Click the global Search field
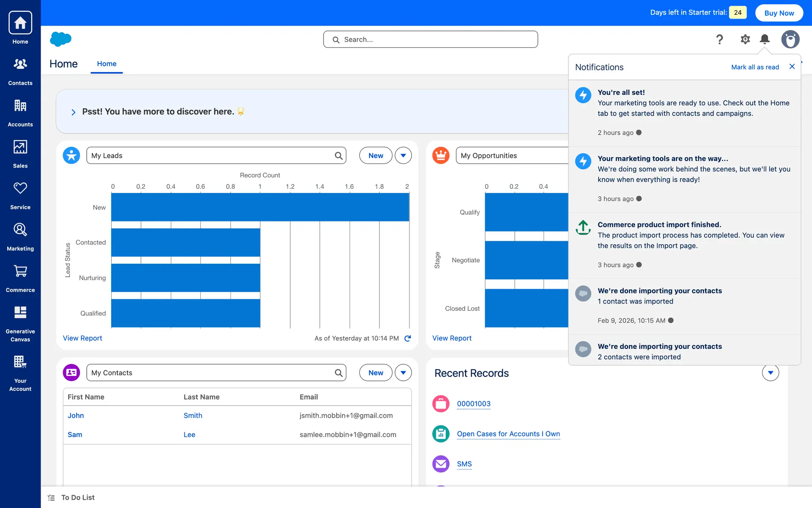 pos(431,39)
